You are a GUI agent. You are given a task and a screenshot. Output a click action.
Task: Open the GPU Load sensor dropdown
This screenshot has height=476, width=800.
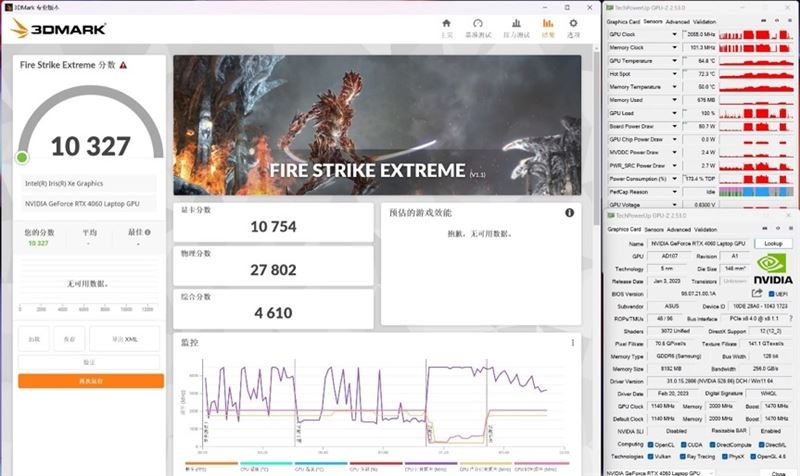click(674, 113)
